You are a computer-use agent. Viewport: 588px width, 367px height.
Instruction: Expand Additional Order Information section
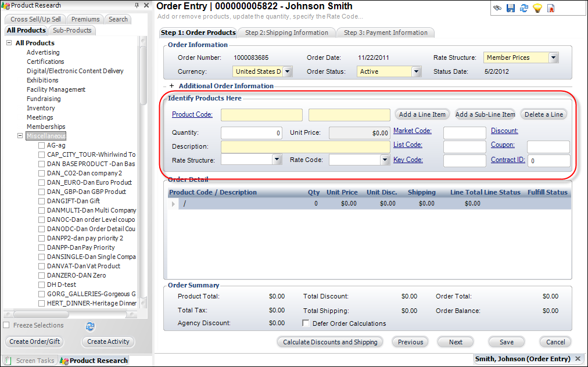point(171,86)
